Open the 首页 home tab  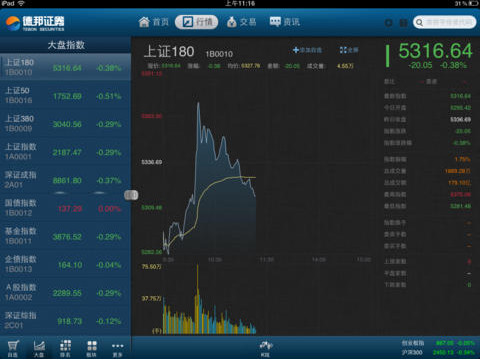tap(154, 22)
